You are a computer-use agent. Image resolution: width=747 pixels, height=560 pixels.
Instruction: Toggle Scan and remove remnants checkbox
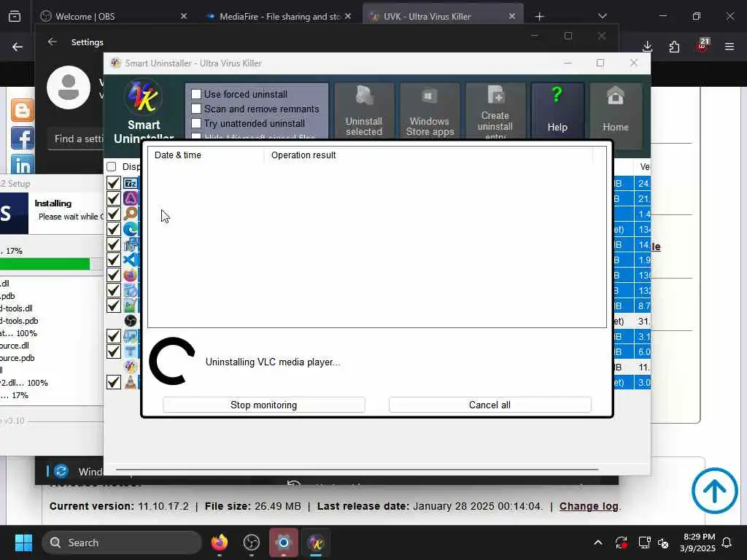pyautogui.click(x=196, y=109)
